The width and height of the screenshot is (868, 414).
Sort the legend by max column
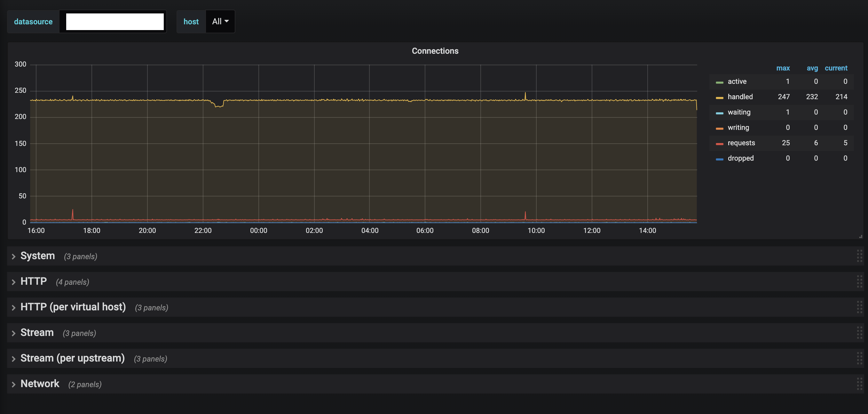pos(783,68)
